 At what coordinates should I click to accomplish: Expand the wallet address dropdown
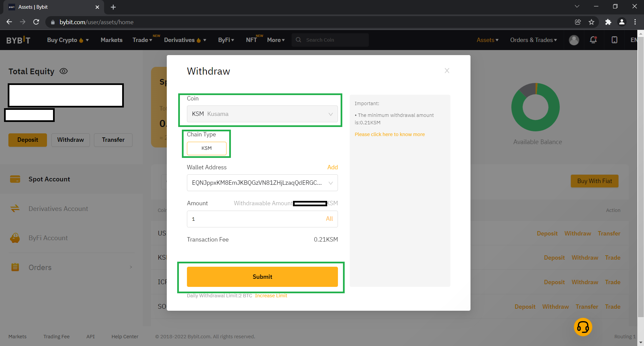(331, 183)
